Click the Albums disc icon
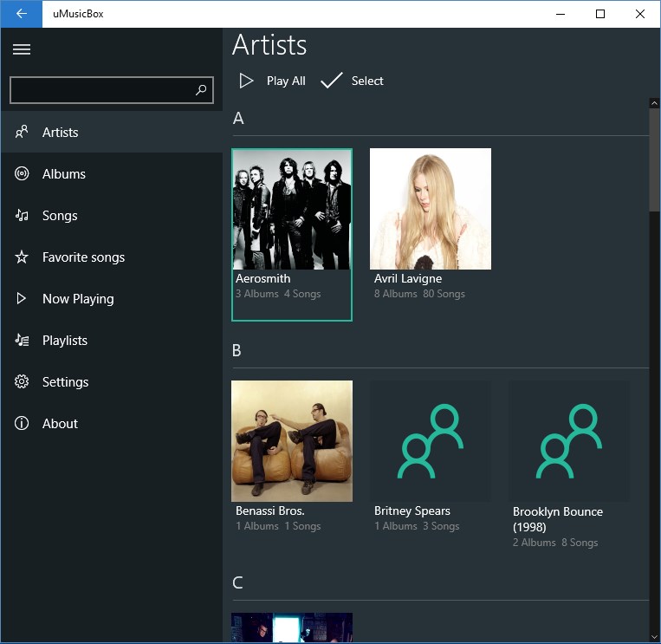 coord(22,173)
